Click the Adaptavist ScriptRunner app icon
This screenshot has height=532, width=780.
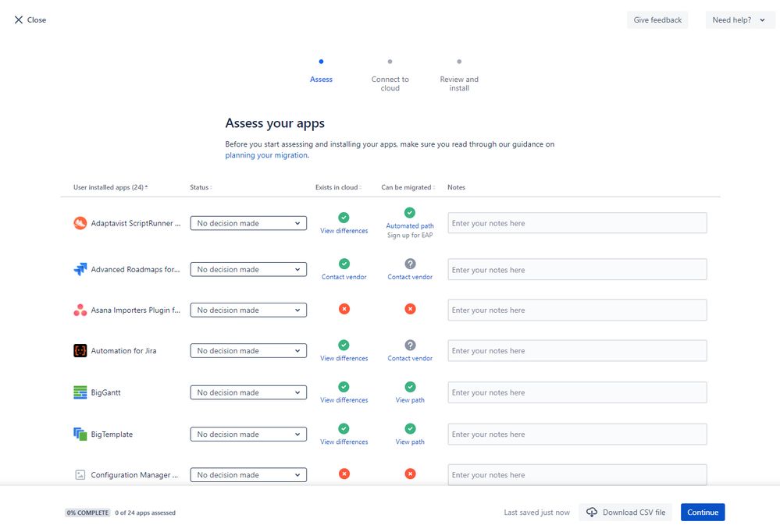point(80,222)
